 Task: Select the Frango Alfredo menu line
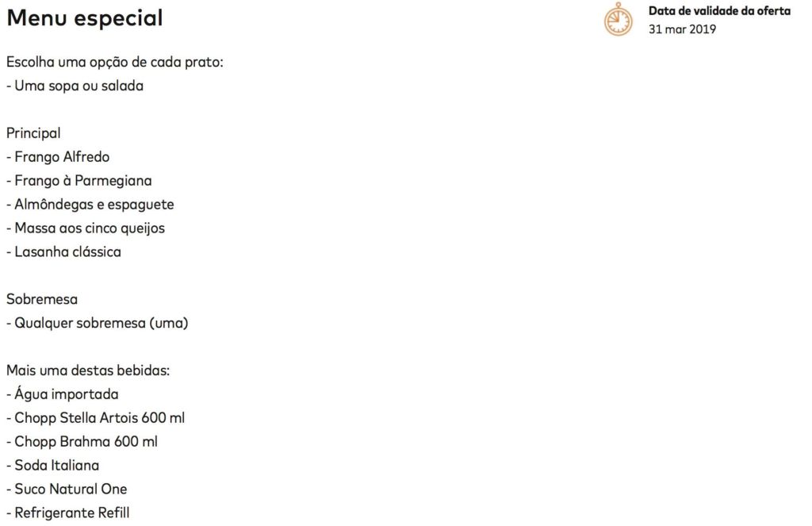(x=58, y=157)
